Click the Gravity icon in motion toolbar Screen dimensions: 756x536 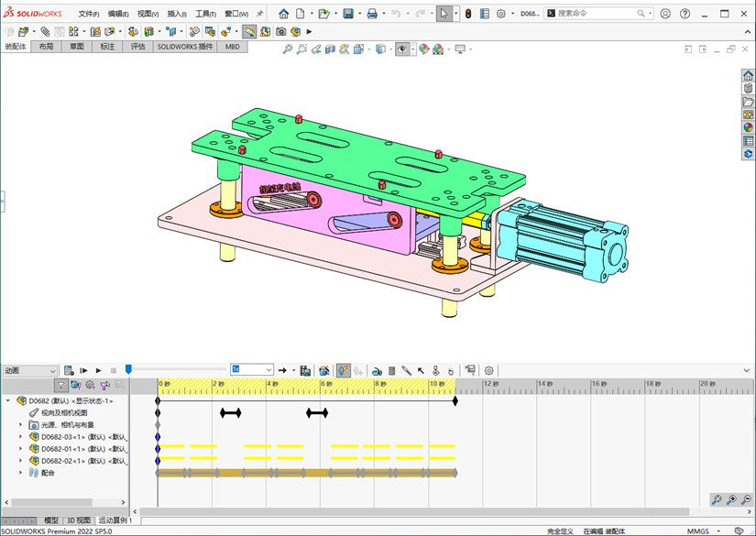(x=450, y=371)
